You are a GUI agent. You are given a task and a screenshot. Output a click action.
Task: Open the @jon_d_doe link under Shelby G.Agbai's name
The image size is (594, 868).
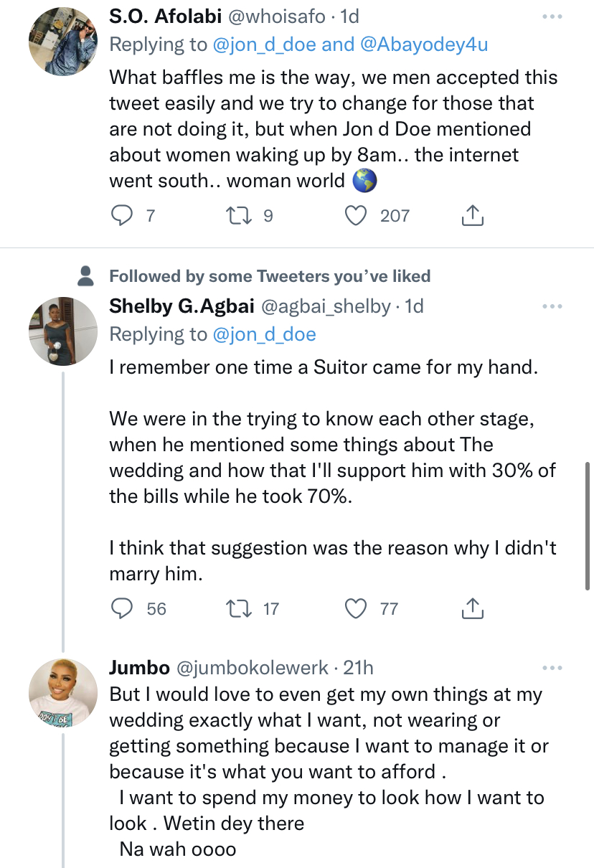(x=265, y=334)
